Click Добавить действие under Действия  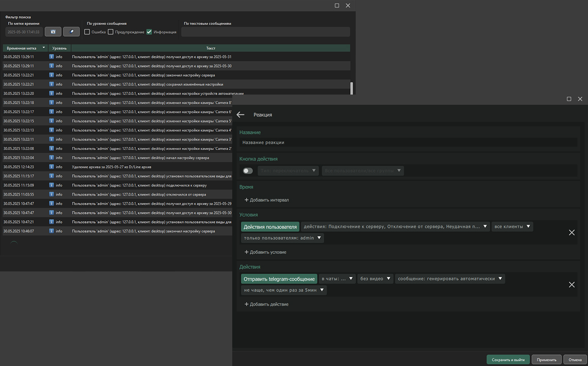[267, 304]
